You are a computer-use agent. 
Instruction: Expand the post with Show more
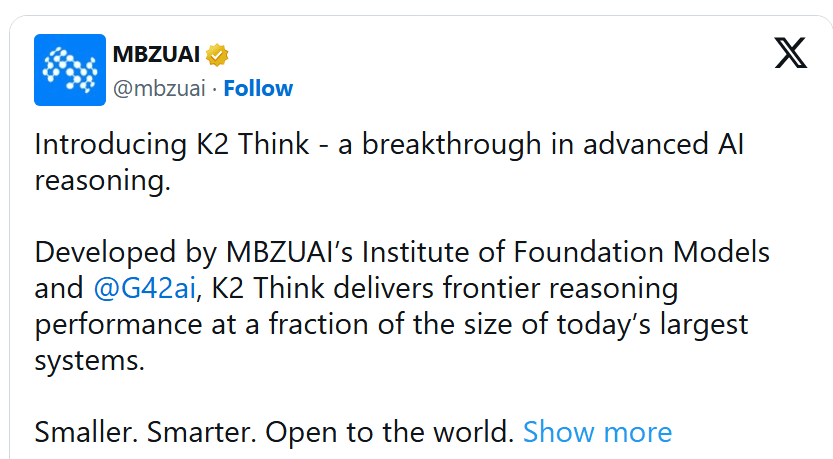597,431
